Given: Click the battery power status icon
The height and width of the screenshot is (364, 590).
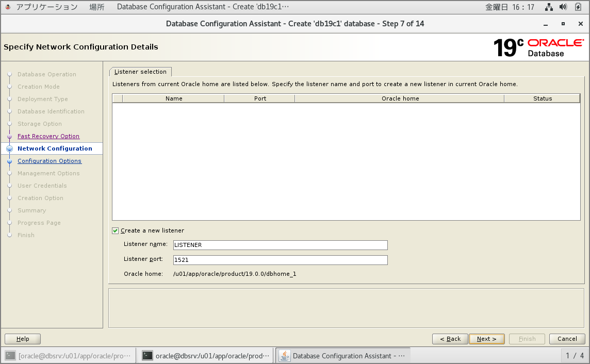Looking at the screenshot, I should point(578,7).
